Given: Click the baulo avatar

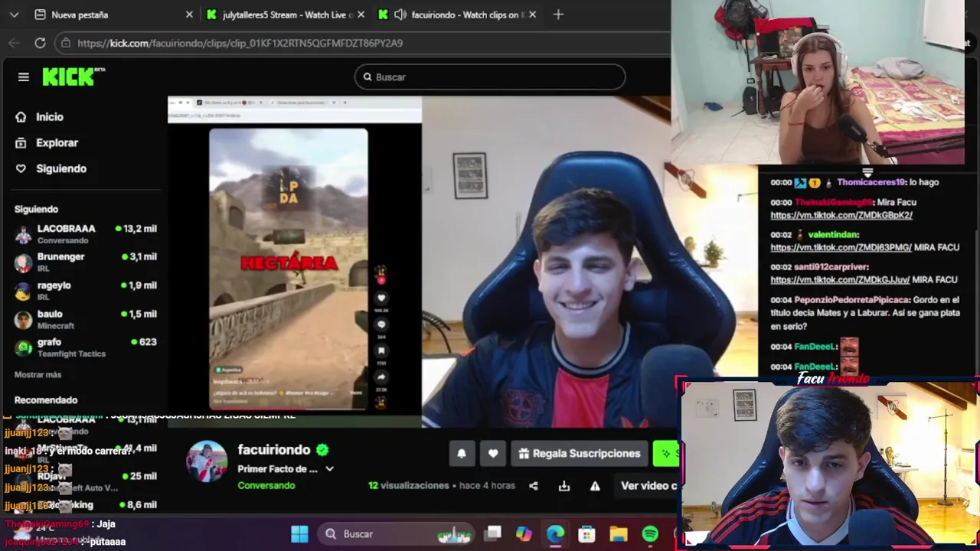Looking at the screenshot, I should 24,320.
